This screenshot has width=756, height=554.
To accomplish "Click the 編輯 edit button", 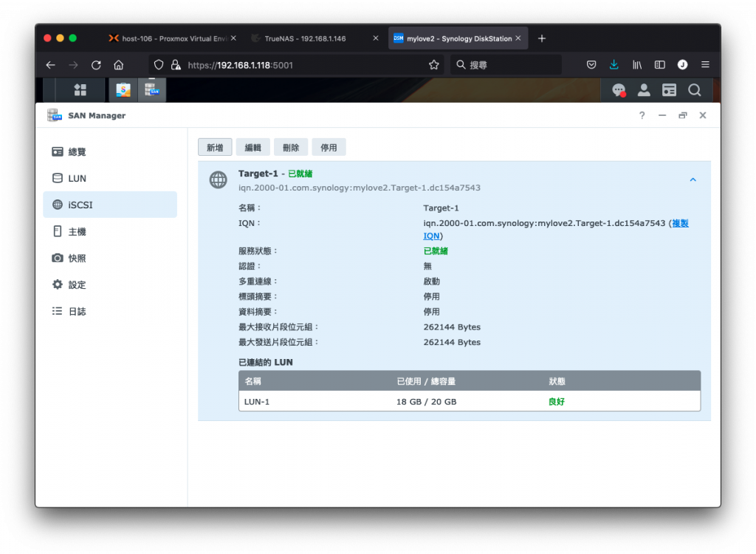I will (x=253, y=148).
